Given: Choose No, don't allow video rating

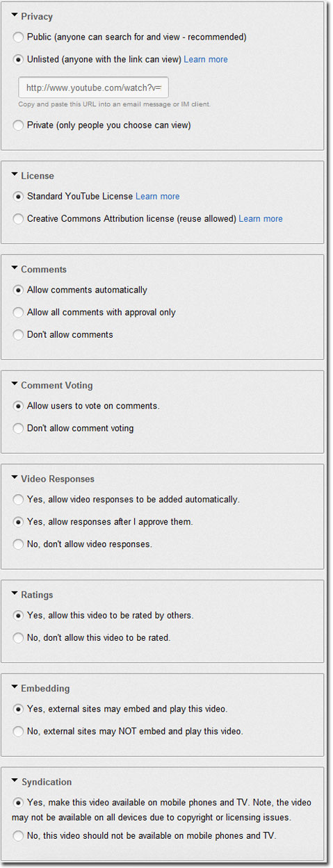Looking at the screenshot, I should [19, 638].
